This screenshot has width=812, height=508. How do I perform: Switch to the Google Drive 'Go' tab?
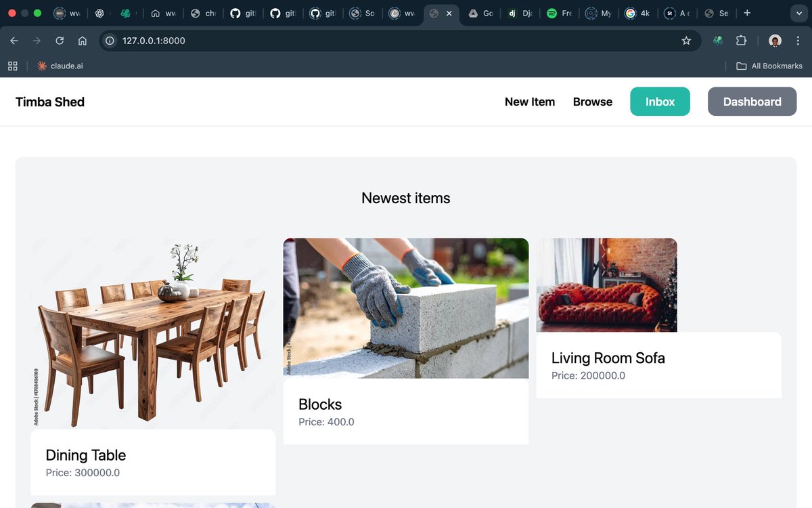481,13
